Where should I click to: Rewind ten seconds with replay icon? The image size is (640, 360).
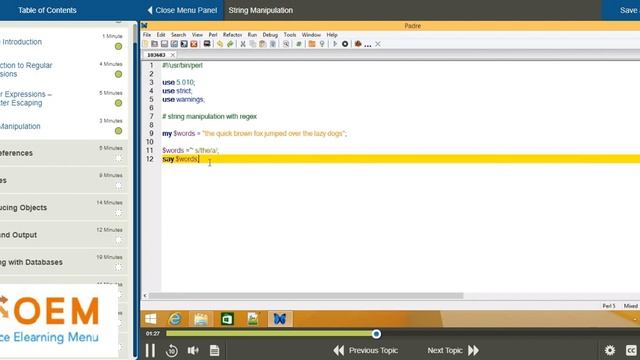pyautogui.click(x=172, y=350)
